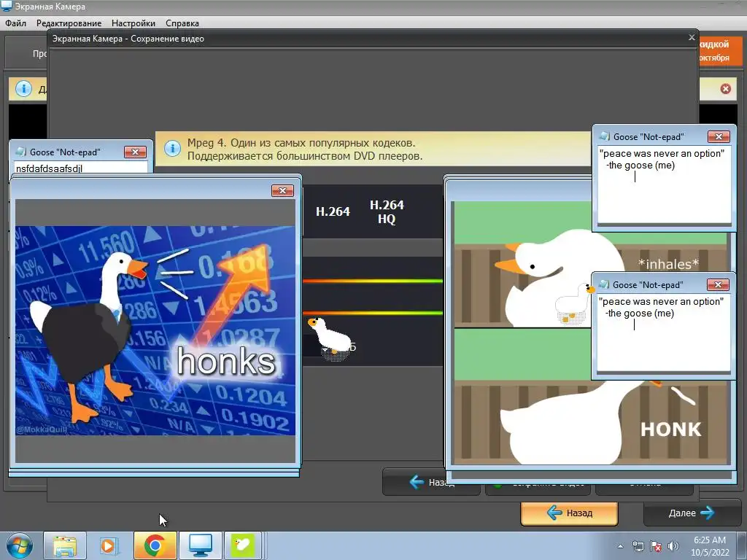
Task: Switch to Экранная Камера monitor taskbar icon
Action: pyautogui.click(x=201, y=545)
